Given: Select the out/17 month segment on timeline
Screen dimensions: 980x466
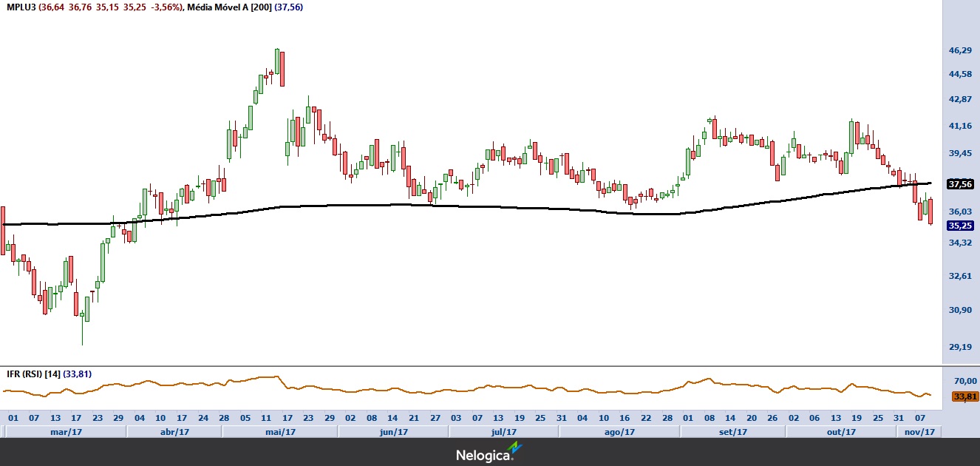Looking at the screenshot, I should tap(841, 432).
